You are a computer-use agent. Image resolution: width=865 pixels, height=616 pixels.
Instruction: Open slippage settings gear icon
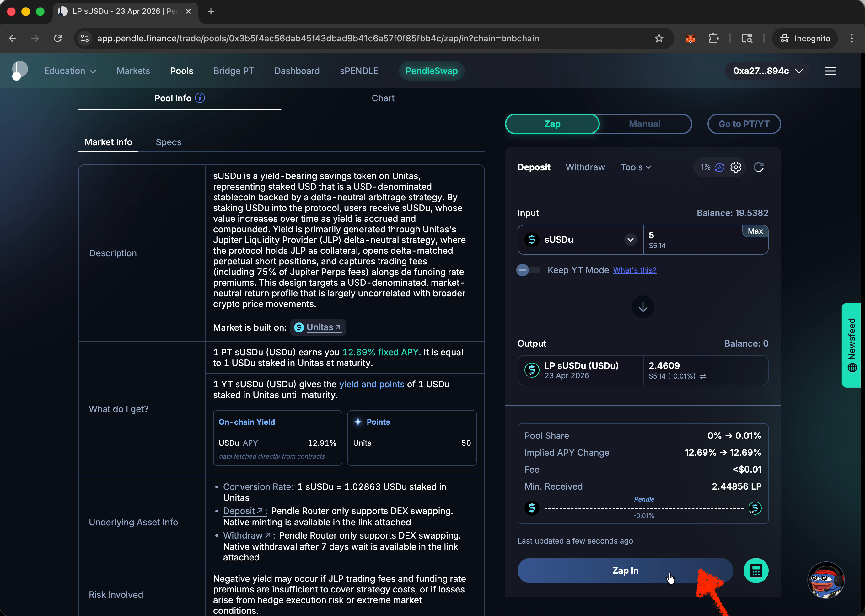736,167
